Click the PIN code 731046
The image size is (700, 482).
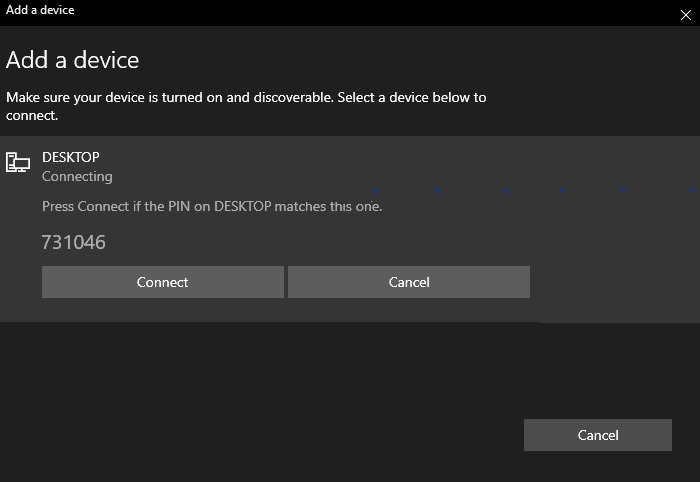[73, 242]
